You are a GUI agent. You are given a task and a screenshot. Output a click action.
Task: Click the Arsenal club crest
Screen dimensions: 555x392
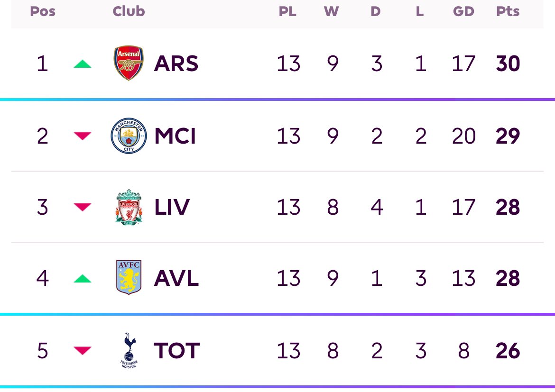click(129, 63)
